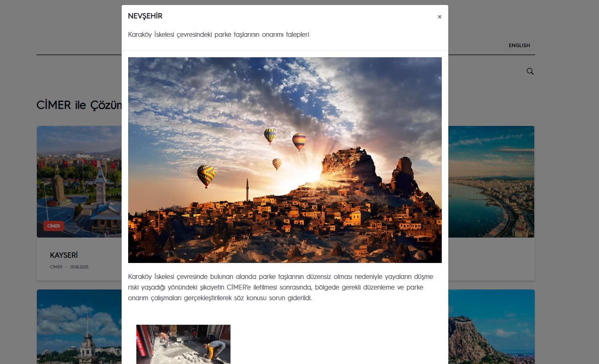Image resolution: width=599 pixels, height=364 pixels.
Task: Switch language via ENGLISH link
Action: click(519, 45)
